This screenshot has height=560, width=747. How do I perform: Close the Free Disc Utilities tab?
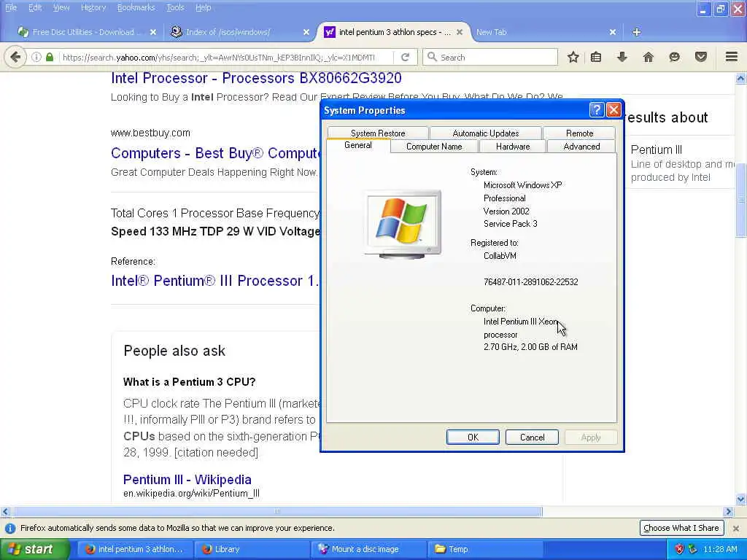(x=153, y=32)
